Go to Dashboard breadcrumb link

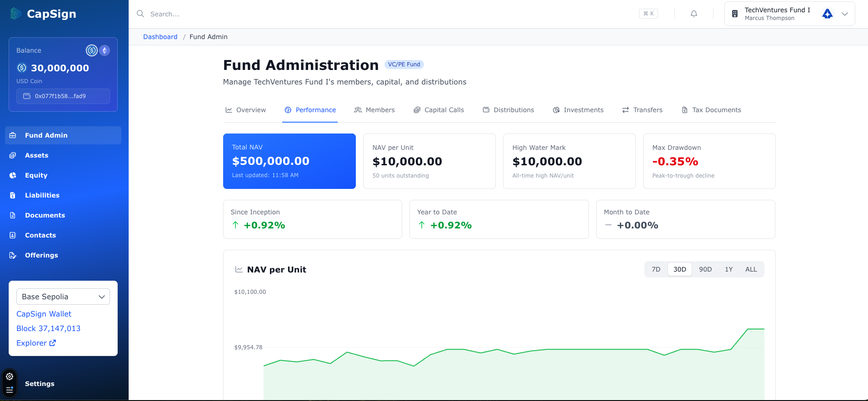coord(160,37)
